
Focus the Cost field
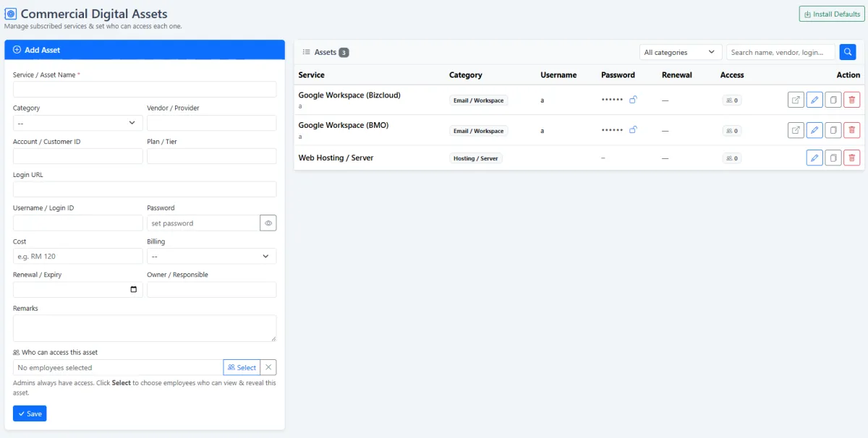click(x=78, y=256)
